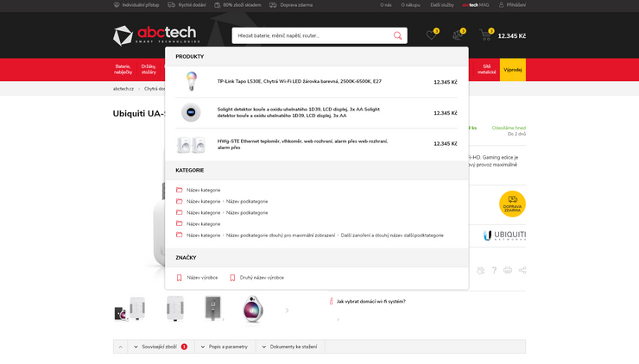Select the TP-Link Tapo L530E search result

[299, 81]
